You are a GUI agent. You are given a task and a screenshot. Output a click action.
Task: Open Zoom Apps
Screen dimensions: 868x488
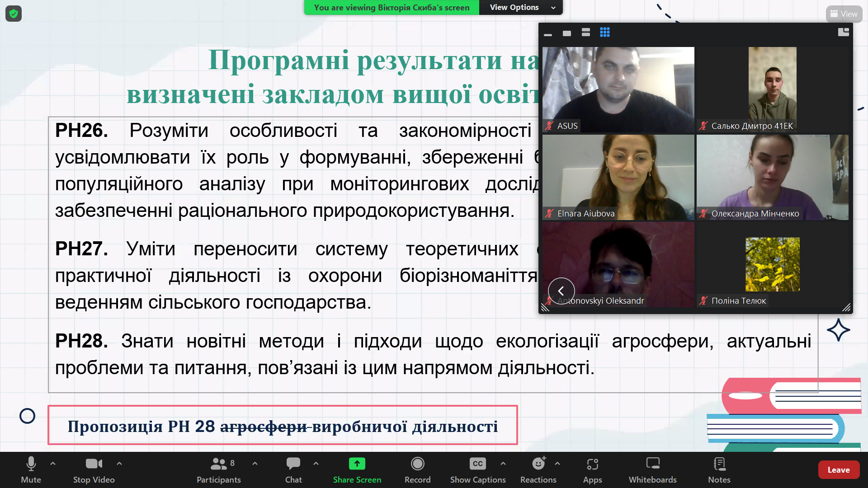tap(592, 470)
